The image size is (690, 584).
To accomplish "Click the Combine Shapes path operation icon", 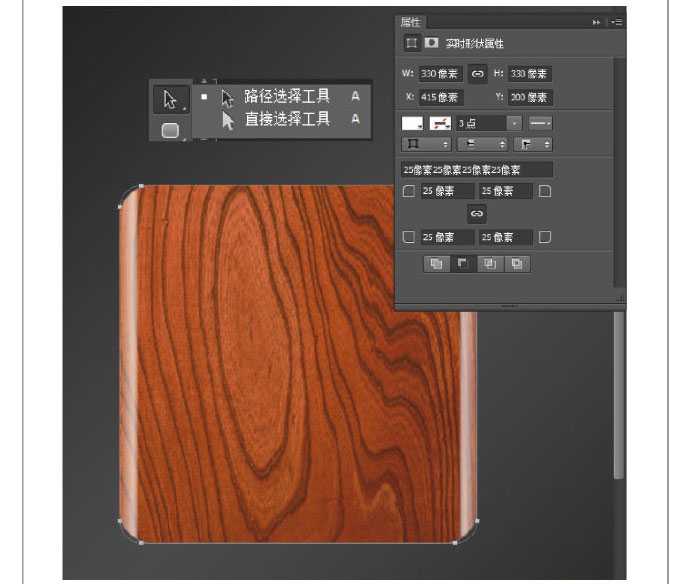I will (x=436, y=264).
